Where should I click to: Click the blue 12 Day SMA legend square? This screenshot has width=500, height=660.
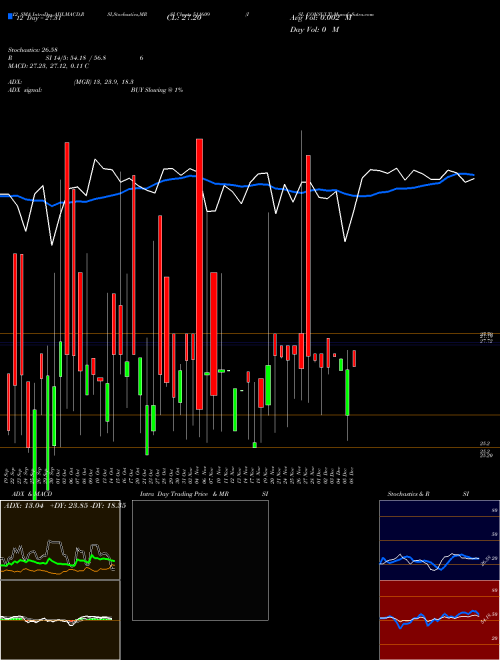click(x=10, y=16)
